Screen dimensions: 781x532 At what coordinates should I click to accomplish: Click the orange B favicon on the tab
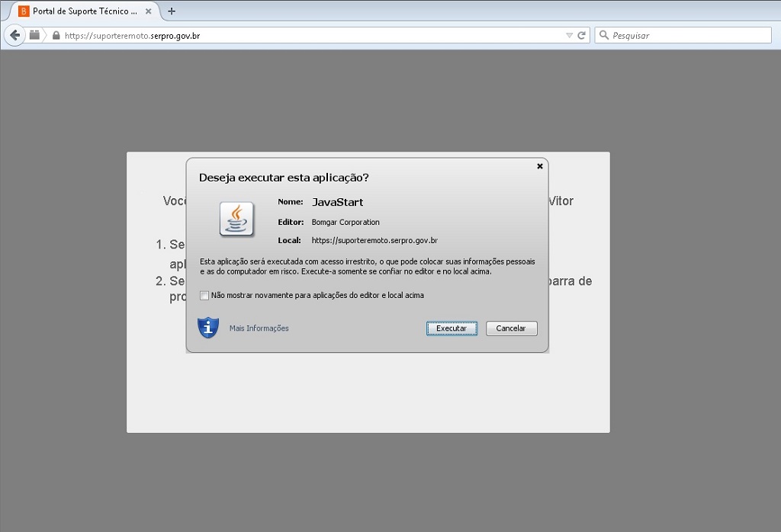point(24,11)
